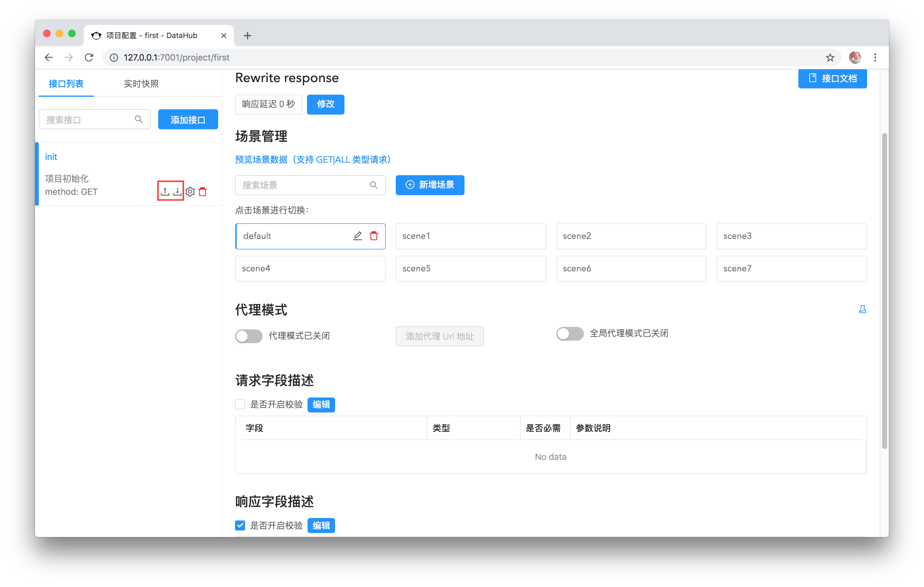Bookmark this page with star icon

click(x=830, y=57)
